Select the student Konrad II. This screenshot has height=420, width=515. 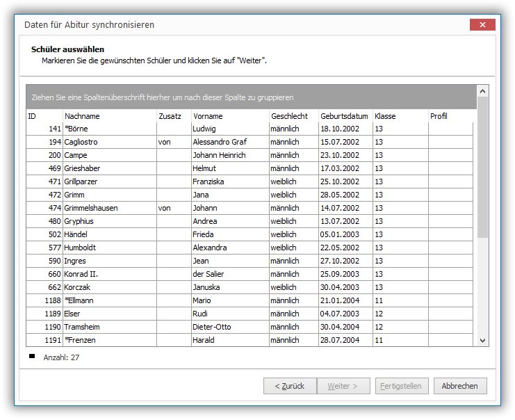coord(250,274)
